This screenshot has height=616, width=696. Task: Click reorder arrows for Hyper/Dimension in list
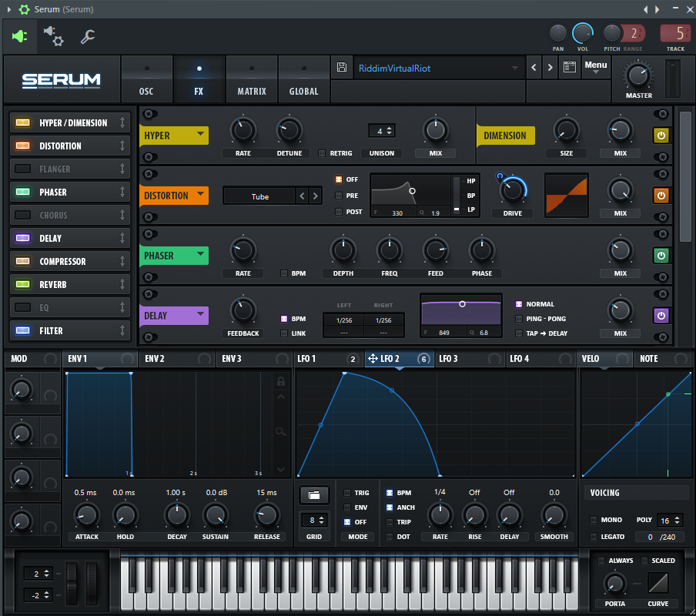point(122,122)
